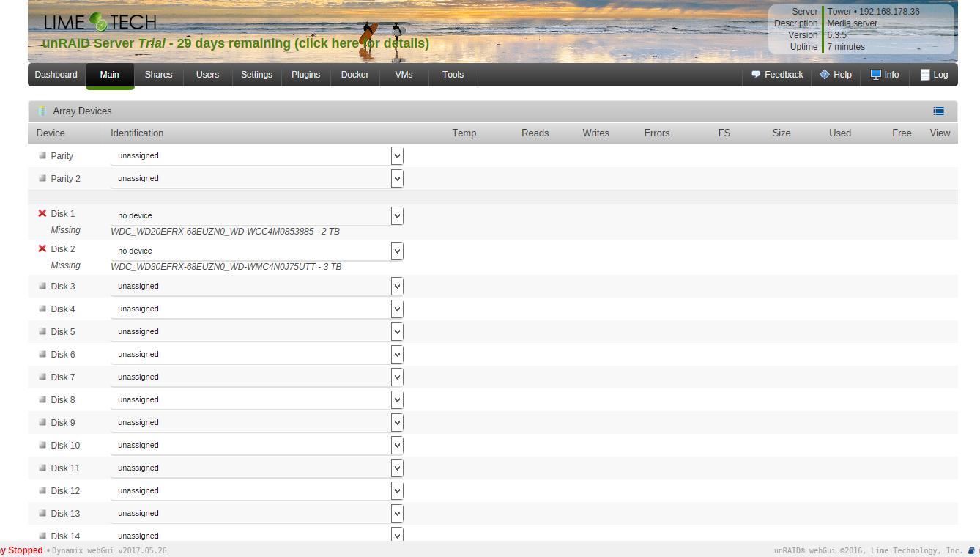Click the Parity 2 device name link
The width and height of the screenshot is (980, 557).
pyautogui.click(x=66, y=179)
